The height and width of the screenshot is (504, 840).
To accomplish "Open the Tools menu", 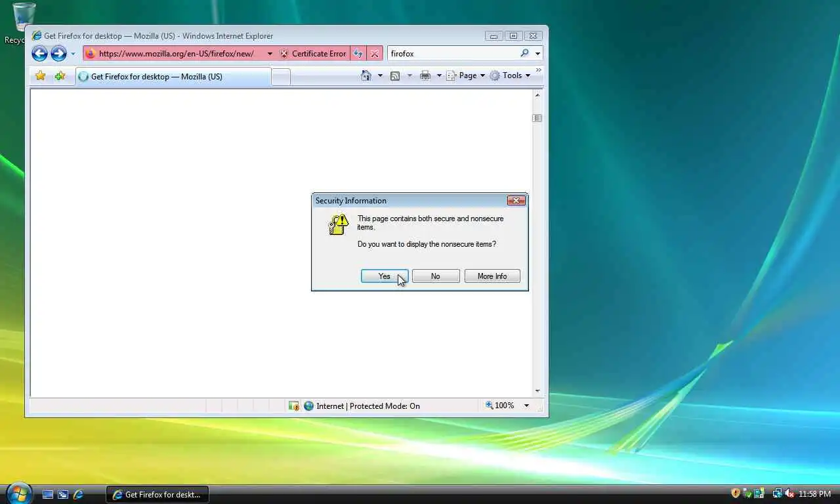I will coord(510,75).
